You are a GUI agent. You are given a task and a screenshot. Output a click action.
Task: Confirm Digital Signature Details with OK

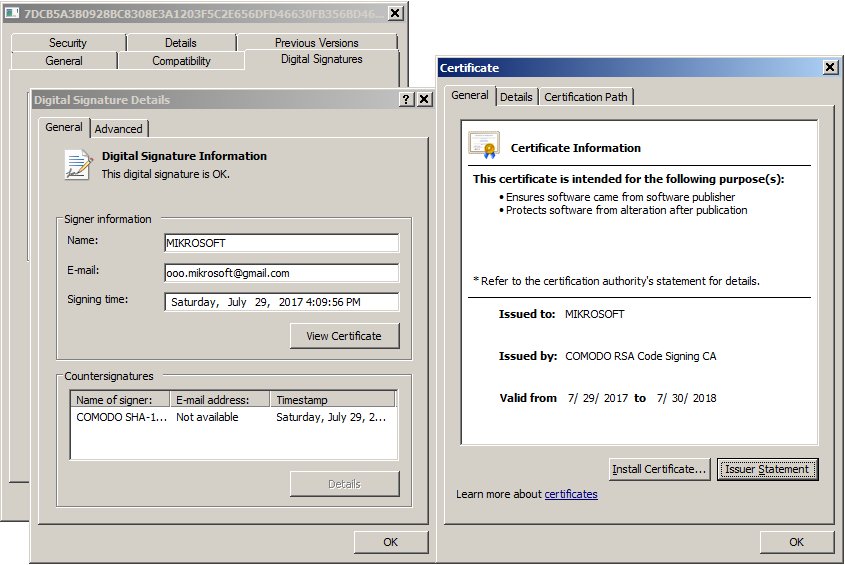click(391, 542)
